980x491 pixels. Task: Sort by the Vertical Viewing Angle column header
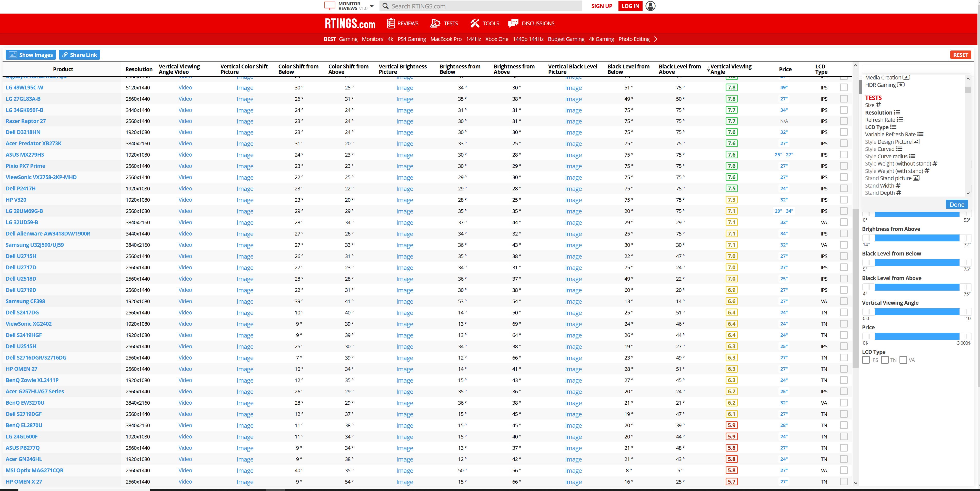[x=731, y=69]
